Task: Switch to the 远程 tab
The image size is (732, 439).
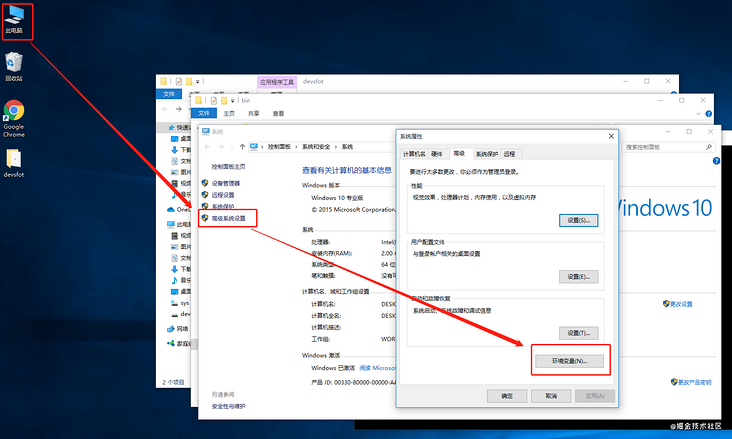Action: (509, 154)
